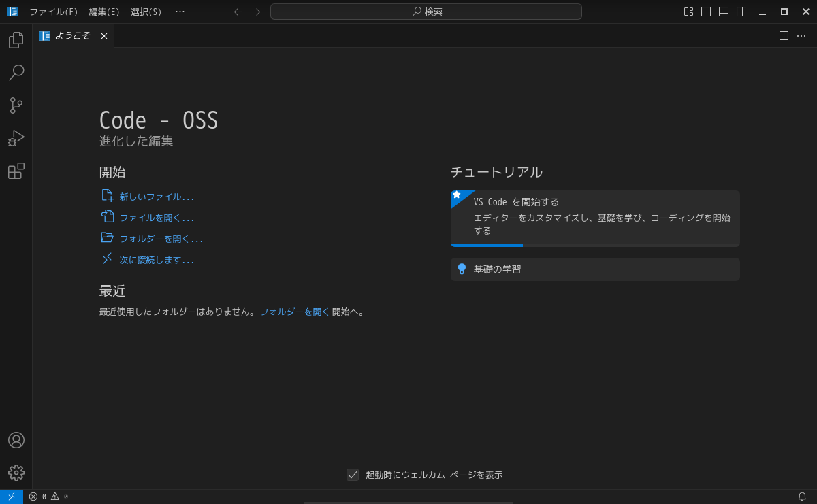
Task: Click the errors count in status bar
Action: pyautogui.click(x=37, y=497)
